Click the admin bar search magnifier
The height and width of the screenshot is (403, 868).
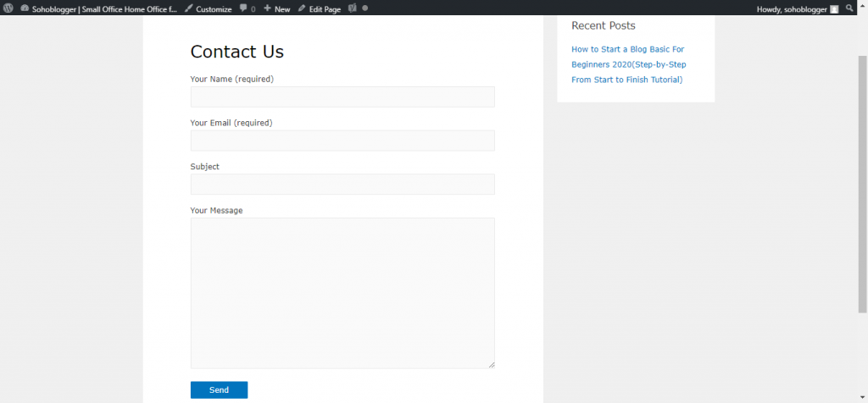coord(851,8)
